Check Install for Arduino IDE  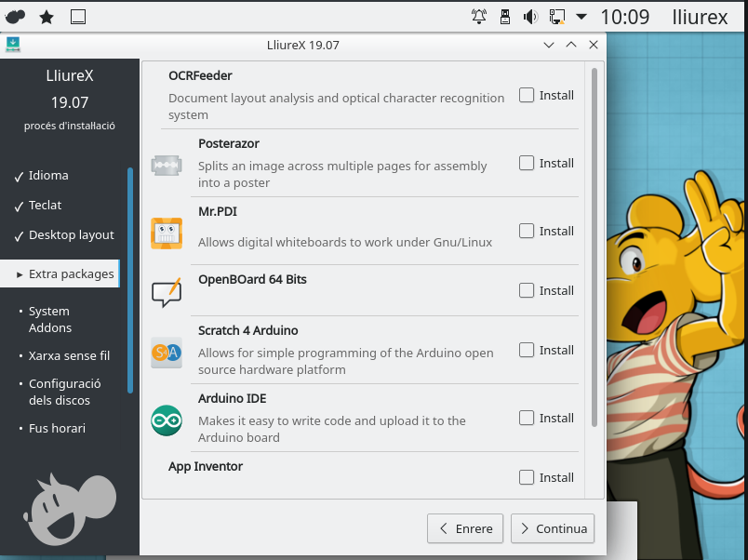[x=527, y=418]
